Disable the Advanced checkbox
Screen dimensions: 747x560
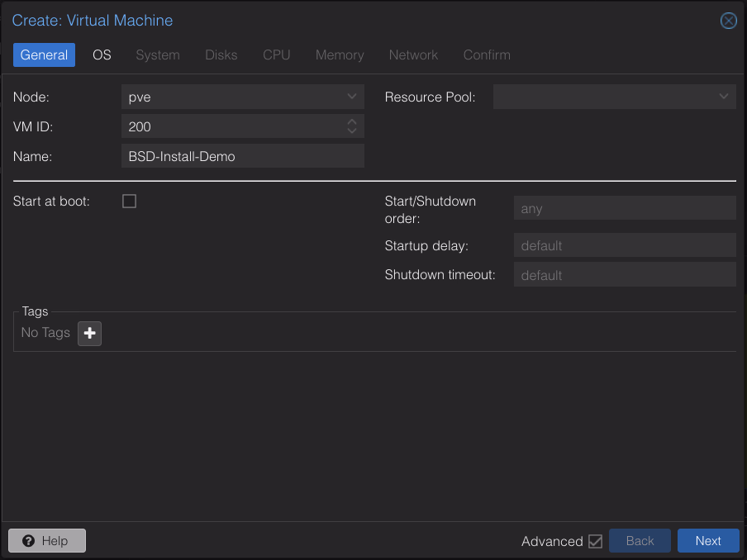(x=596, y=541)
